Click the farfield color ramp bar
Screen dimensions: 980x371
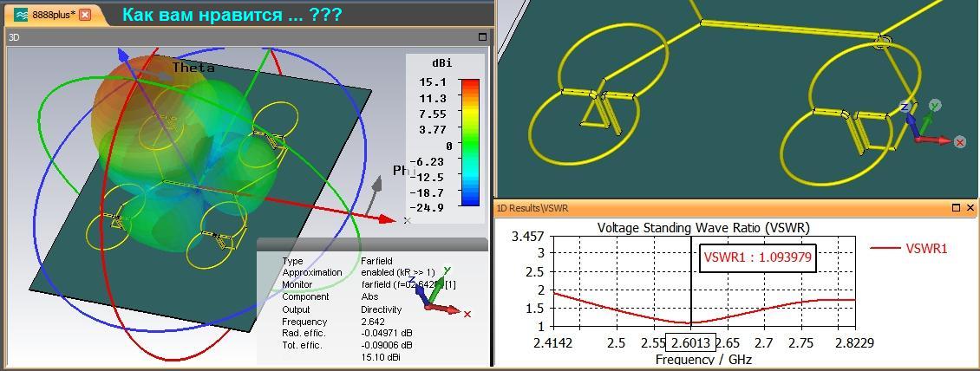469,142
